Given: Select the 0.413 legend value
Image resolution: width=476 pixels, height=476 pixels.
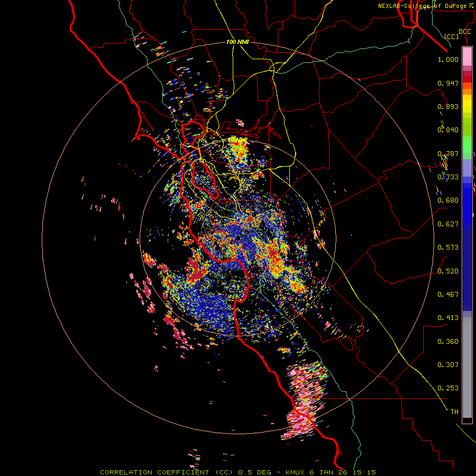Looking at the screenshot, I should click(x=448, y=318).
